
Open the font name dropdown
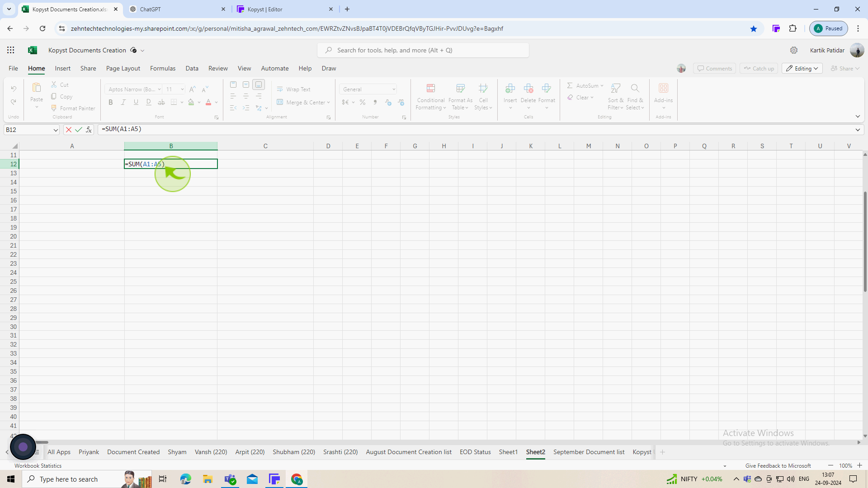pos(159,89)
